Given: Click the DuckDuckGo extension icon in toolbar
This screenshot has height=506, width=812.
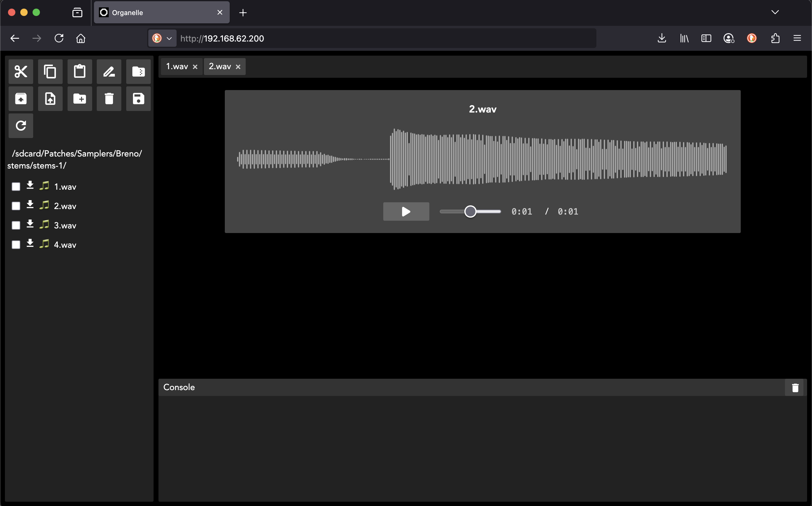Looking at the screenshot, I should [x=751, y=38].
